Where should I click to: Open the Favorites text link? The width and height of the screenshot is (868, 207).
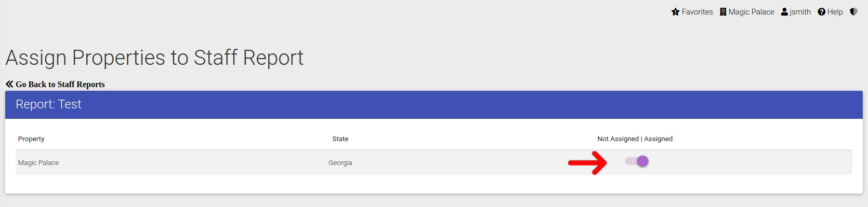[697, 12]
